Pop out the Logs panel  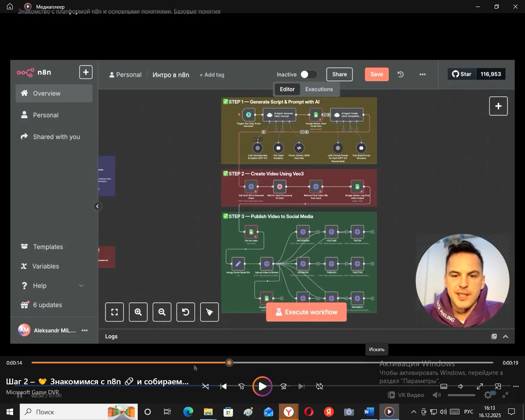coord(494,336)
